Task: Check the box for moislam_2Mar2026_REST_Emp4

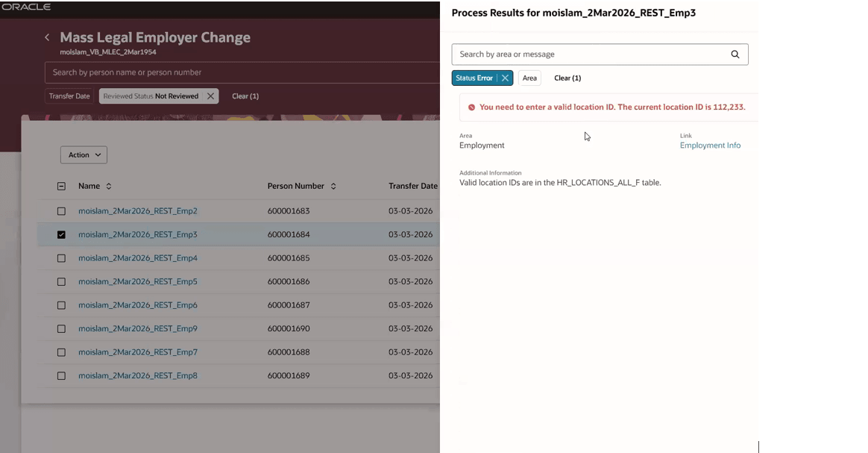Action: click(61, 258)
